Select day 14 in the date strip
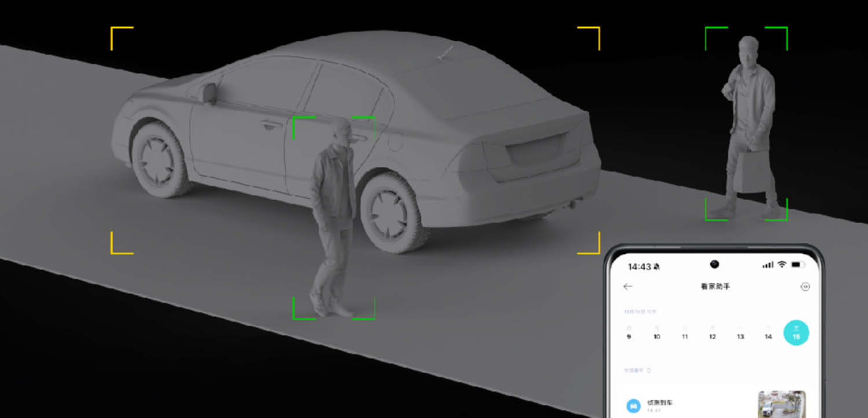Screen dimensions: 868x418 (768, 333)
